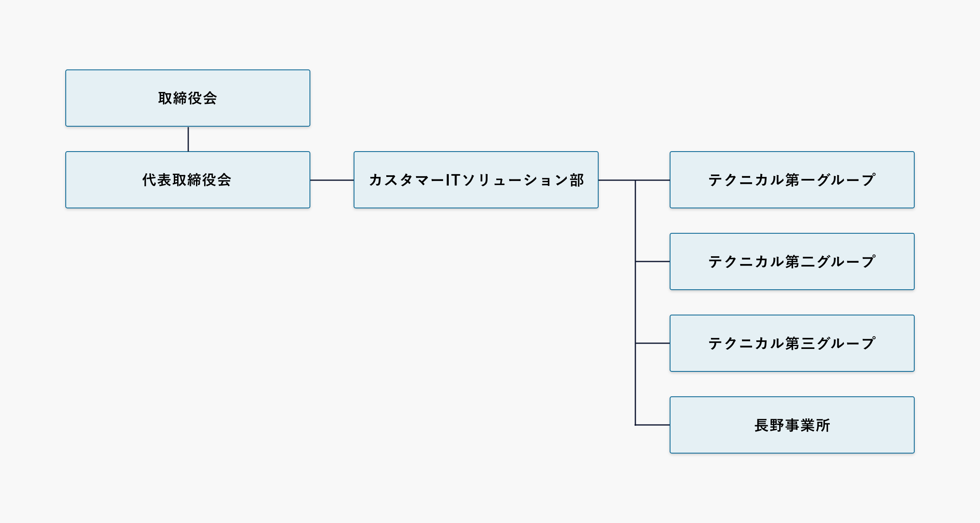Image resolution: width=980 pixels, height=523 pixels.
Task: Select the カスタマーITソリューション部 box
Action: coord(476,180)
